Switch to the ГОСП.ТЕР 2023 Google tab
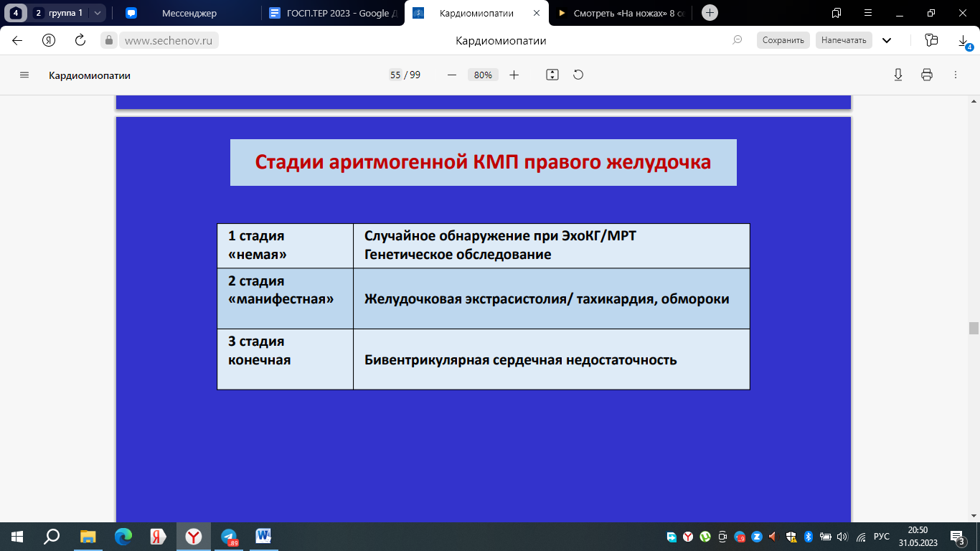 click(334, 13)
